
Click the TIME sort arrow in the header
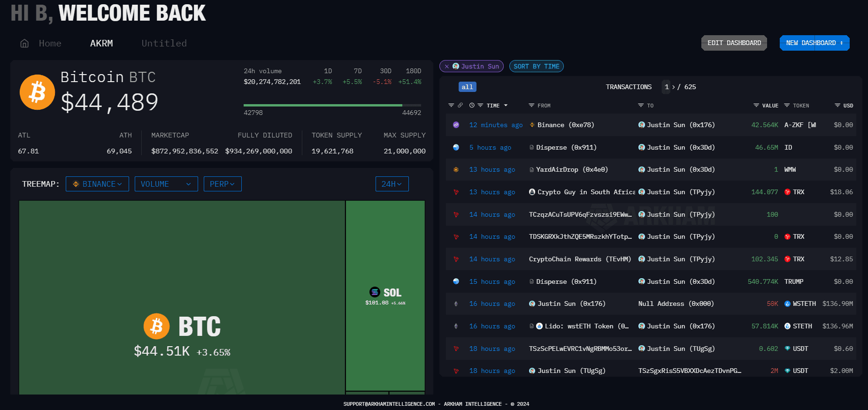pyautogui.click(x=506, y=106)
